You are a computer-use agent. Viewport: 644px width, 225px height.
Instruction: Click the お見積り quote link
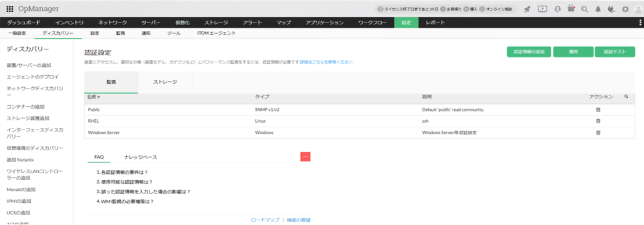[x=451, y=9]
